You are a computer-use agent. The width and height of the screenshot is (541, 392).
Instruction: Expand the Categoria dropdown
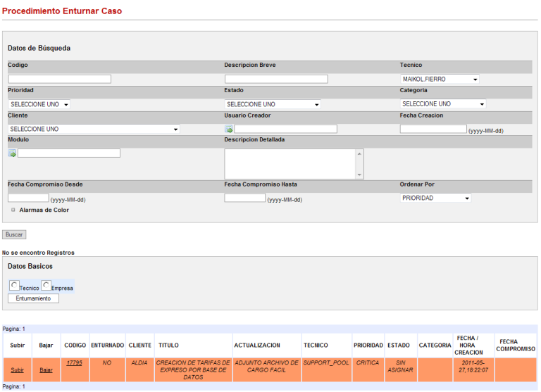443,104
